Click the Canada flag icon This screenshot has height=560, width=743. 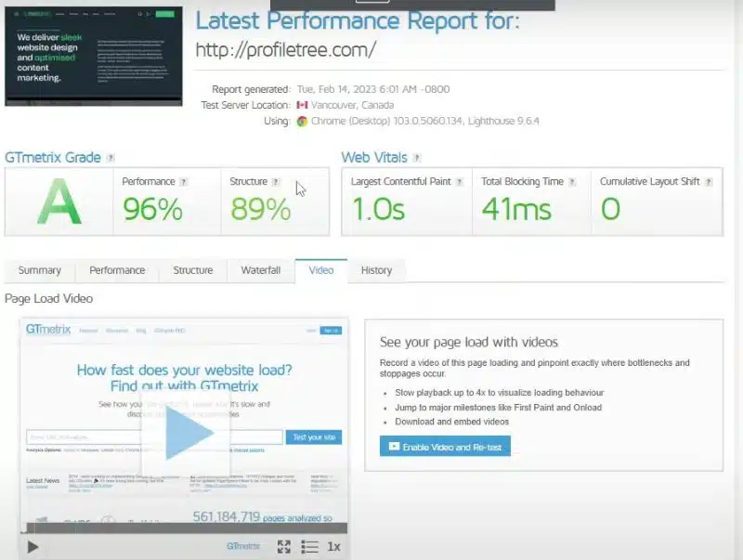tap(302, 105)
